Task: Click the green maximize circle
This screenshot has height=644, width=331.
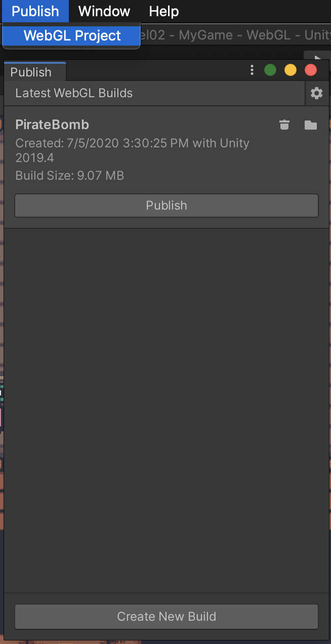Action: coord(270,70)
